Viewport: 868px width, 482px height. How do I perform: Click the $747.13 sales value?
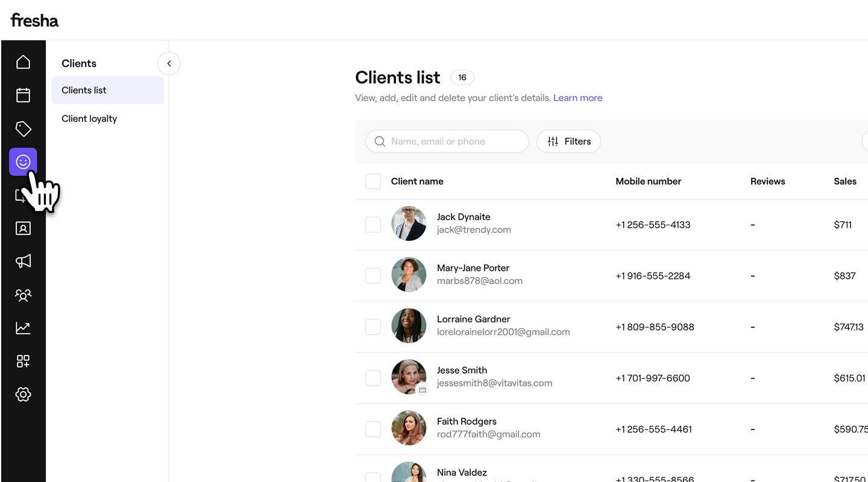849,327
